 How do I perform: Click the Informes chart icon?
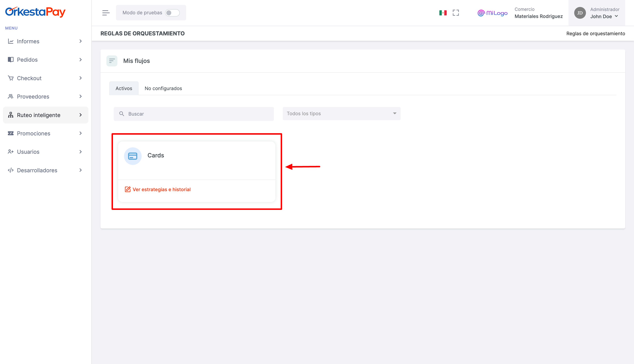(11, 41)
